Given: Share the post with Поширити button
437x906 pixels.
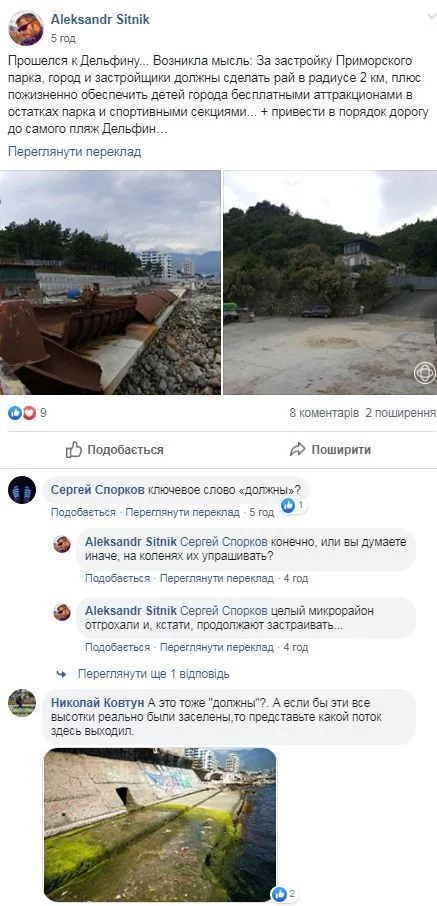Looking at the screenshot, I should pyautogui.click(x=331, y=450).
